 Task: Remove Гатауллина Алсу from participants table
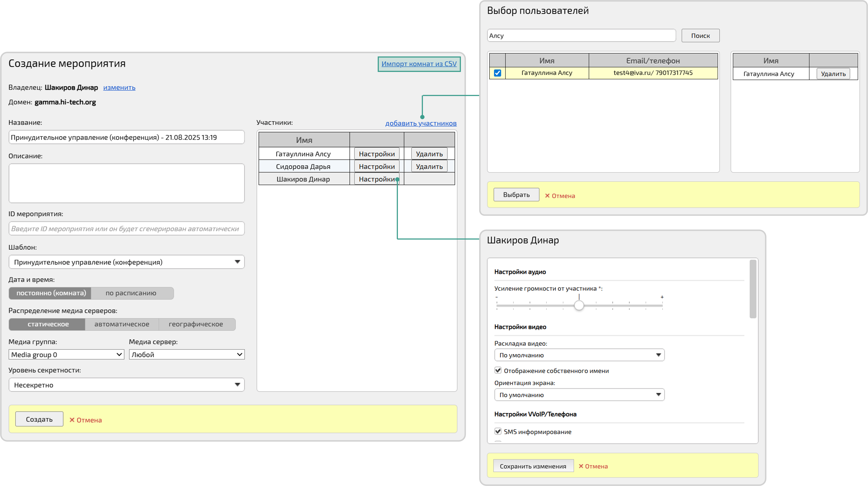pos(429,154)
